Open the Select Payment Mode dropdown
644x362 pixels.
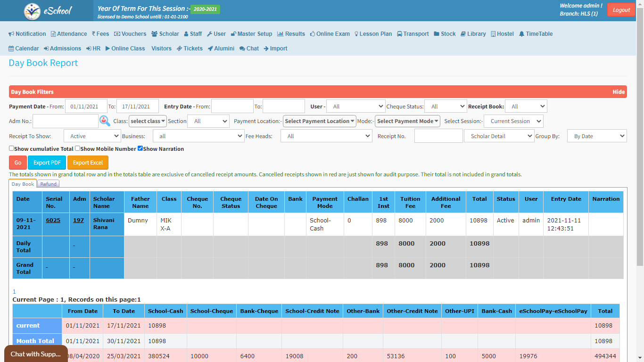click(407, 121)
